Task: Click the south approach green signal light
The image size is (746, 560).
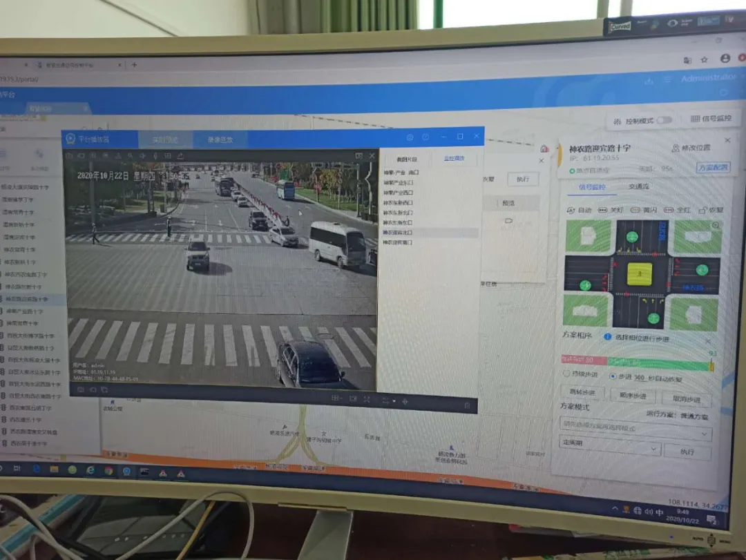Action: (x=653, y=318)
